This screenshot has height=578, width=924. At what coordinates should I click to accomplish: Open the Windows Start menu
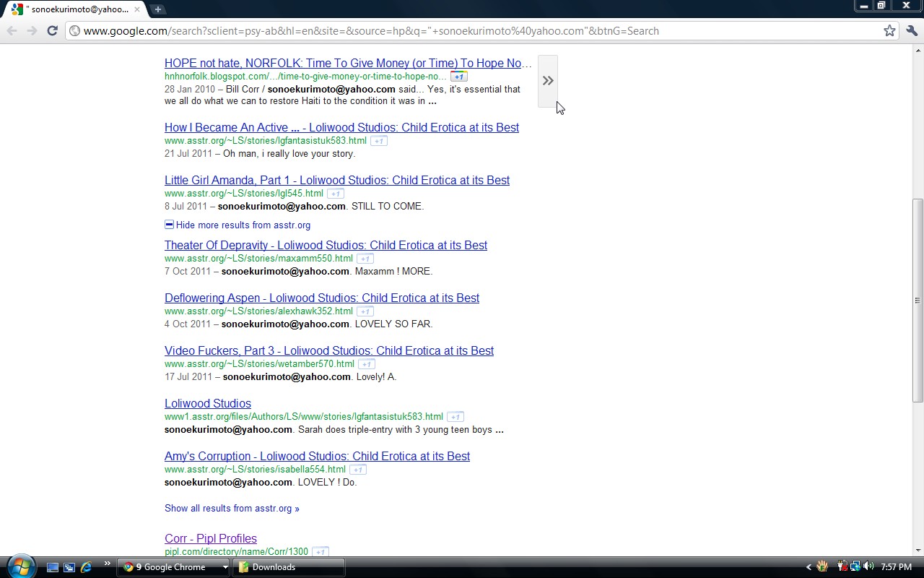20,566
